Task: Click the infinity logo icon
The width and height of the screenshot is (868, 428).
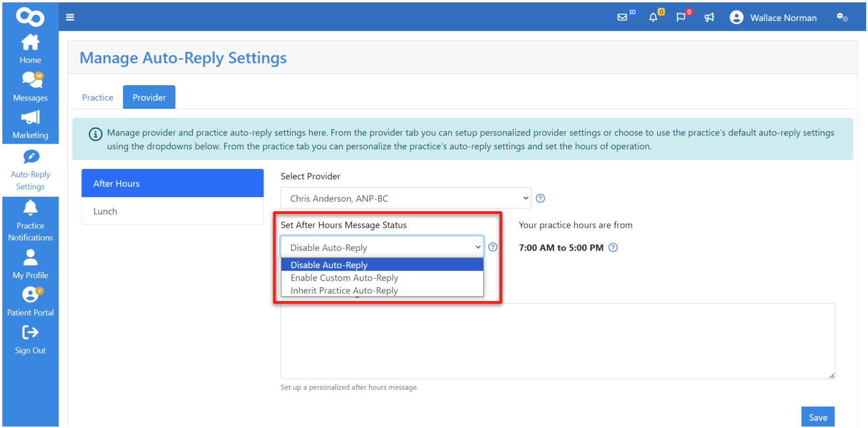Action: [x=30, y=17]
